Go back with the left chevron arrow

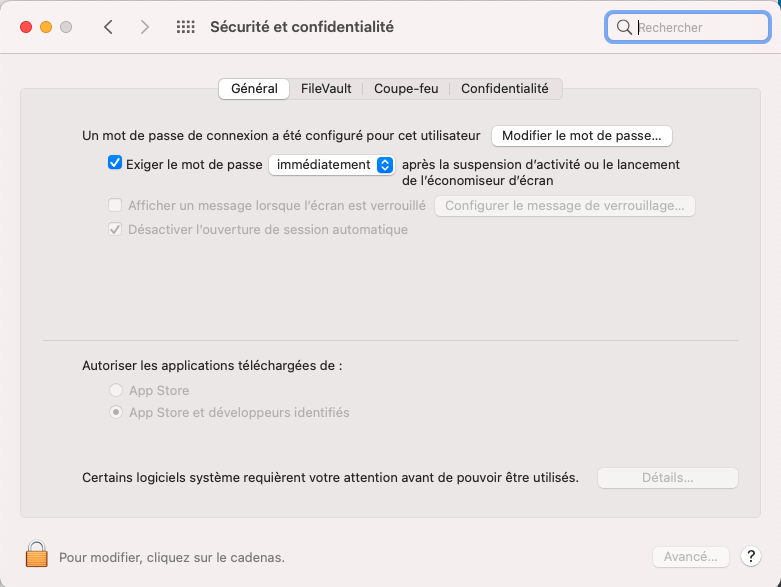point(108,27)
